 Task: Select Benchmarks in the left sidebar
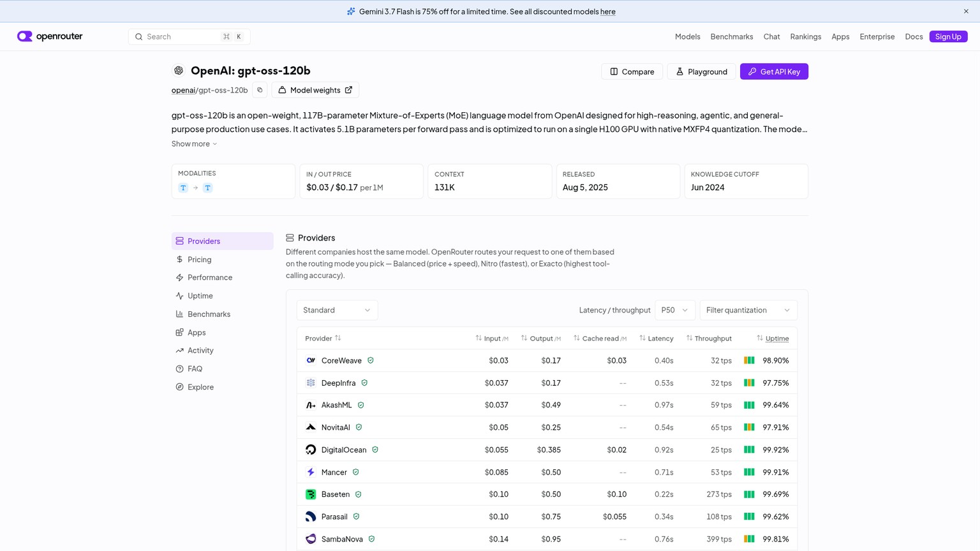(223, 314)
